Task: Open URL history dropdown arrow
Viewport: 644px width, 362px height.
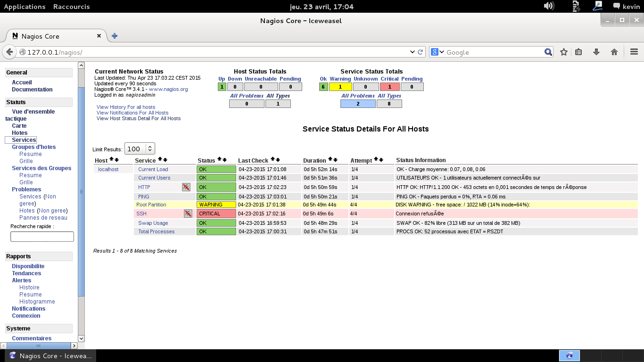Action: [x=413, y=52]
